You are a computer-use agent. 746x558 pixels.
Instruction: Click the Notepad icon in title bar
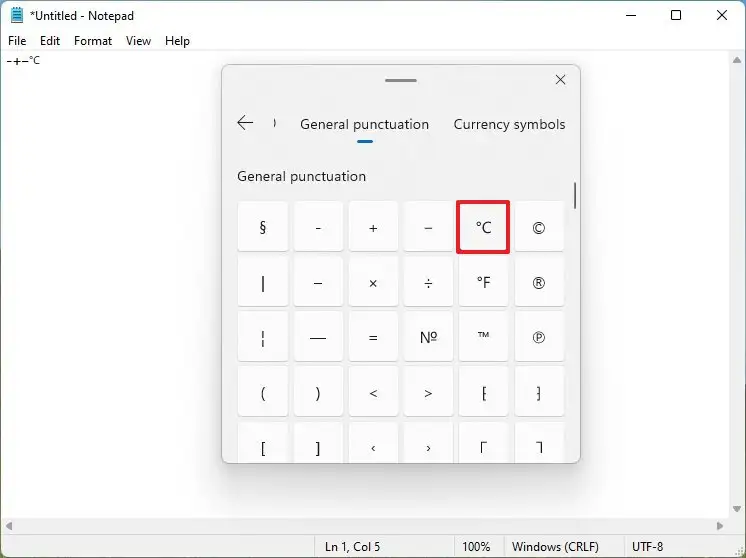tap(17, 15)
